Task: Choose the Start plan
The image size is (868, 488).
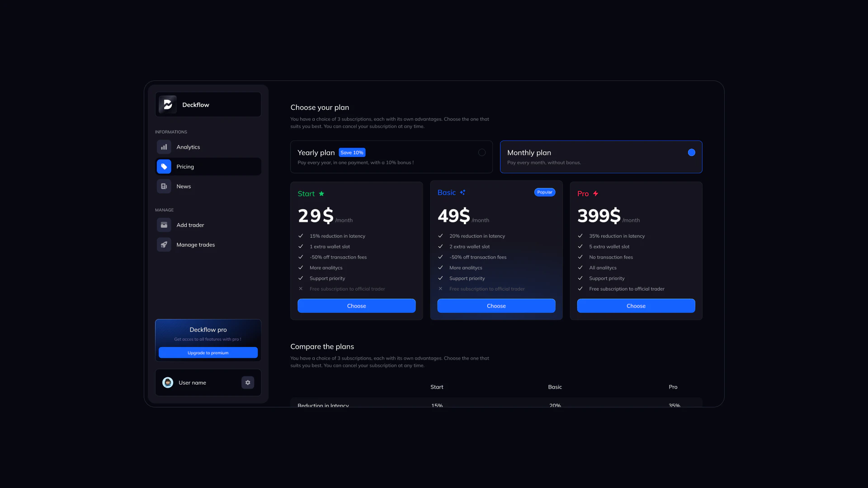Action: (x=356, y=305)
